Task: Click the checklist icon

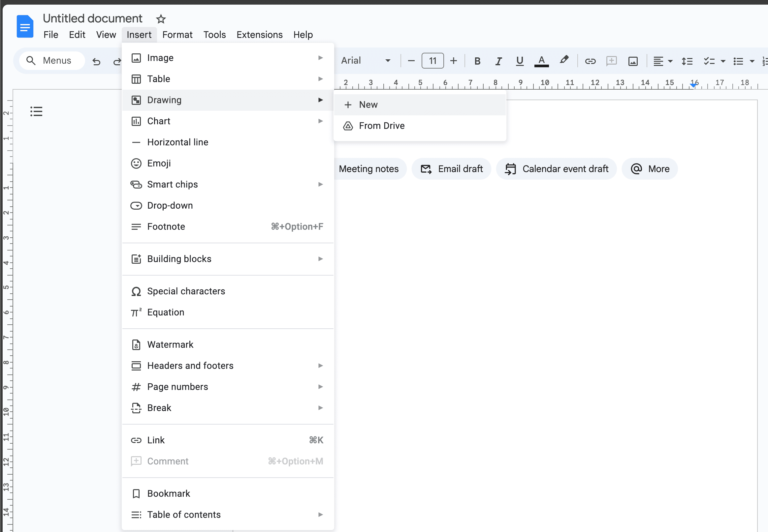Action: [x=709, y=61]
